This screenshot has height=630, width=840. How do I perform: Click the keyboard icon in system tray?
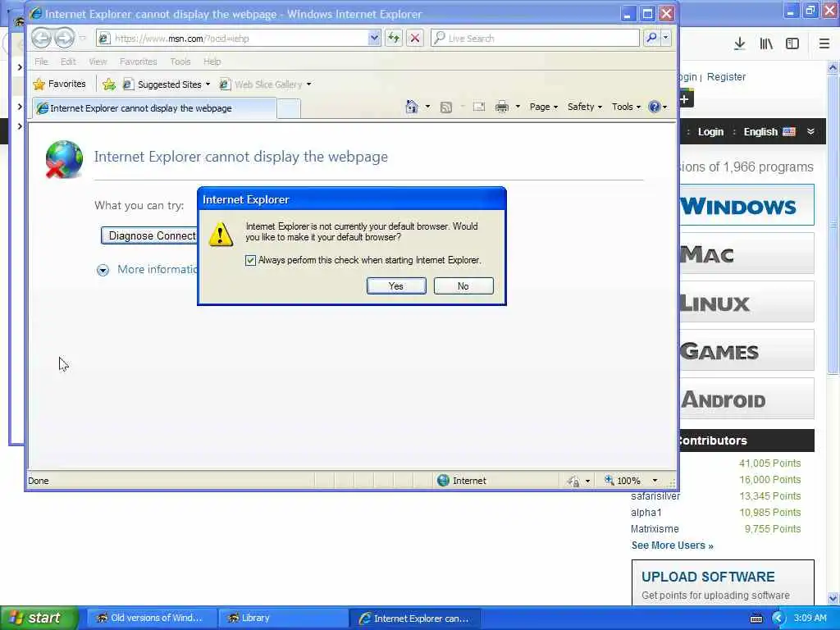(756, 619)
